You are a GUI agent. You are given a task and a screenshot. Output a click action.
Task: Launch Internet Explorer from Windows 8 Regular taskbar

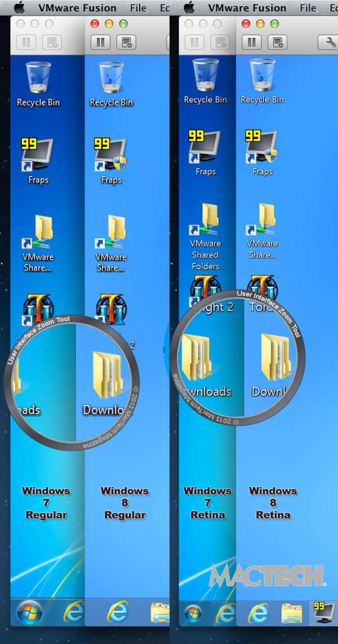point(117,611)
